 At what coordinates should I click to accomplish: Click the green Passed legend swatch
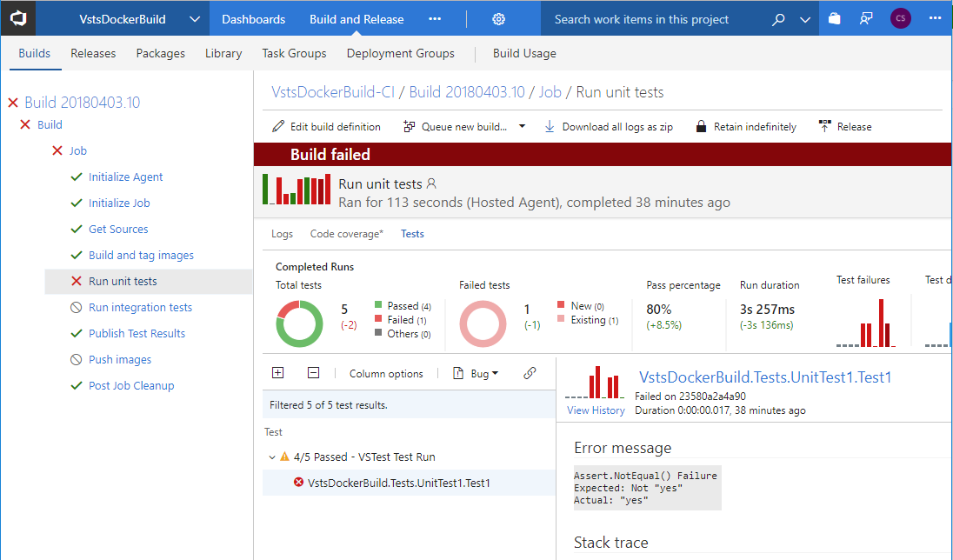tap(378, 305)
